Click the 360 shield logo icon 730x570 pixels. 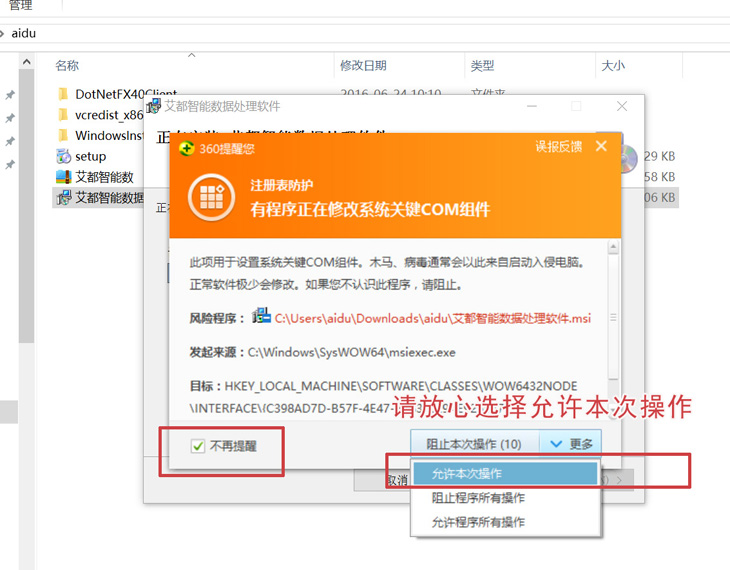(x=187, y=149)
